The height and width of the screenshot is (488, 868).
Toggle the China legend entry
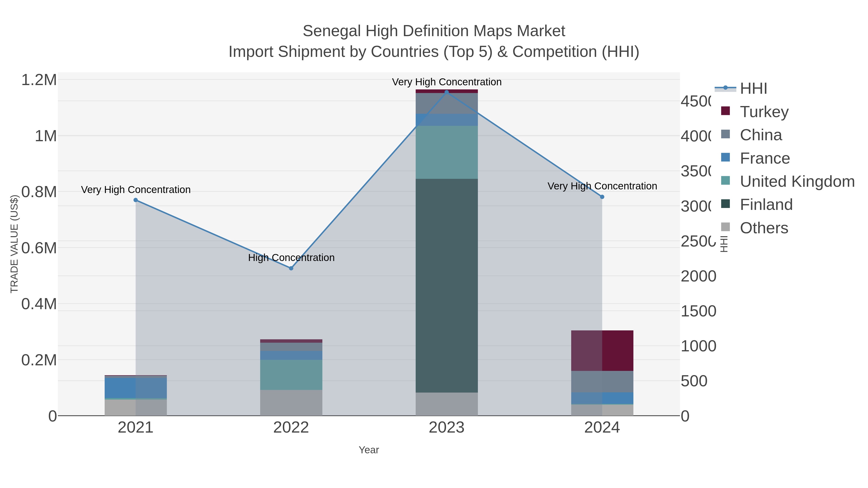[x=751, y=135]
